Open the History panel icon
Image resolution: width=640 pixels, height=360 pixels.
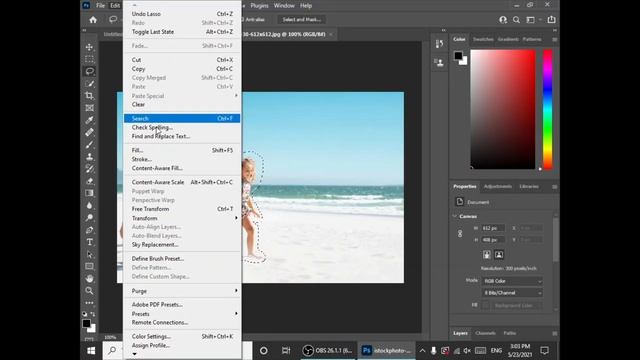click(439, 44)
